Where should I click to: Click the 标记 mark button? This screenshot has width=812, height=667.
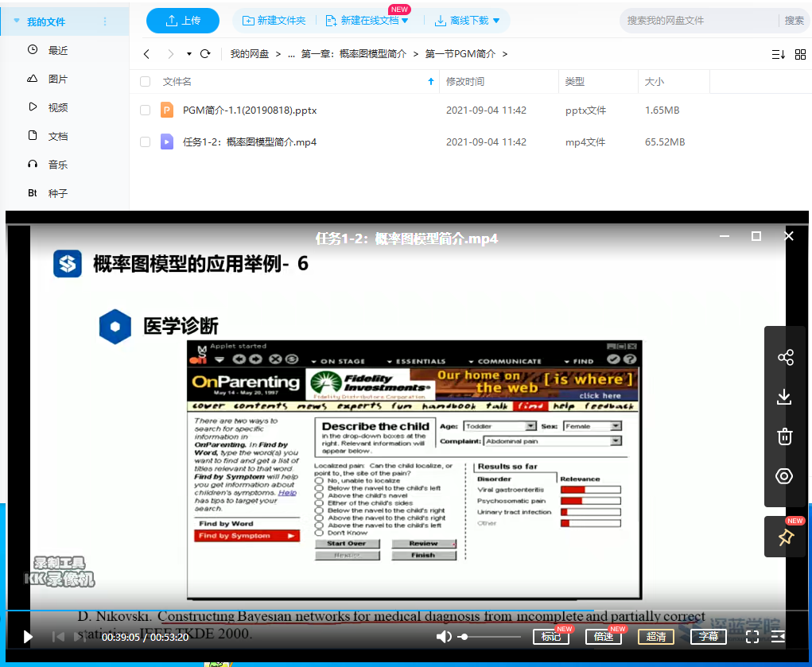[x=551, y=637]
